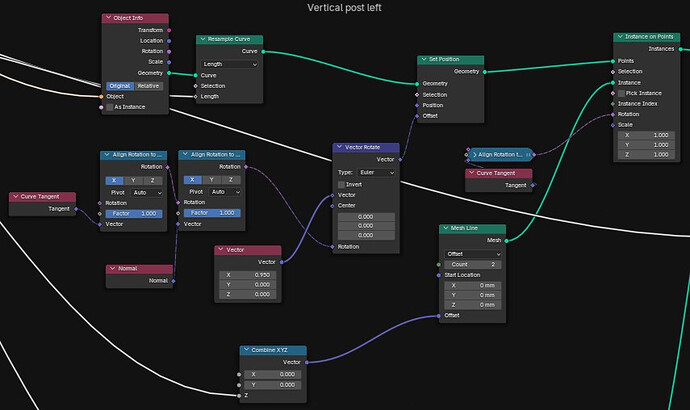
Task: Click the Vector output socket of Combine XYZ
Action: coord(307,362)
